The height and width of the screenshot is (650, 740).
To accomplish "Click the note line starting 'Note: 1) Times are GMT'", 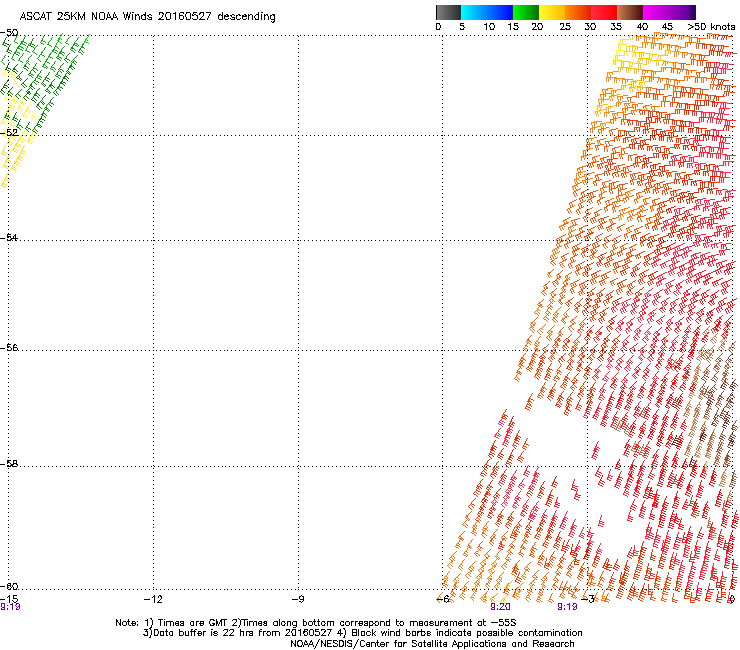I will [316, 623].
